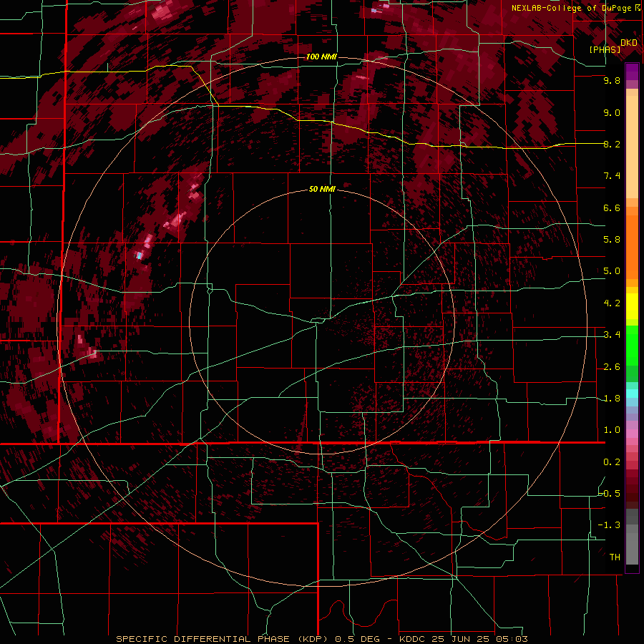Image resolution: width=644 pixels, height=644 pixels.
Task: Click the 3.4 legend value
Action: tap(612, 335)
